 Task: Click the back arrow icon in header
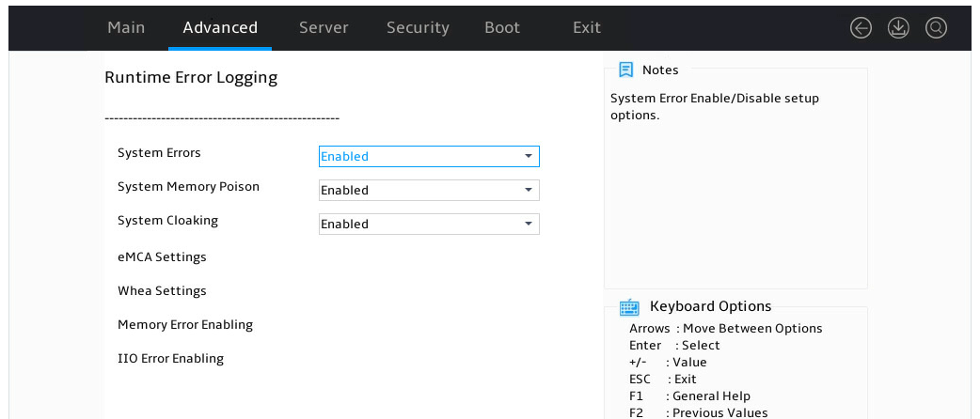861,27
